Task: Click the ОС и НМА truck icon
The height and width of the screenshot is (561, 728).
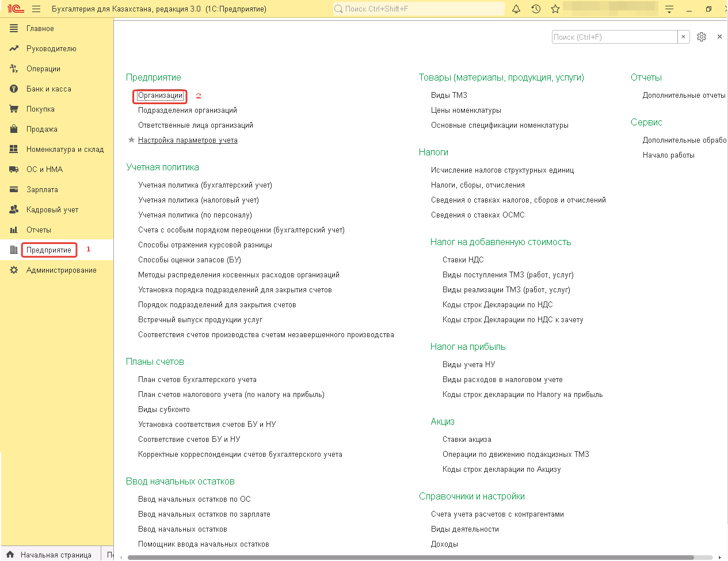Action: 14,169
